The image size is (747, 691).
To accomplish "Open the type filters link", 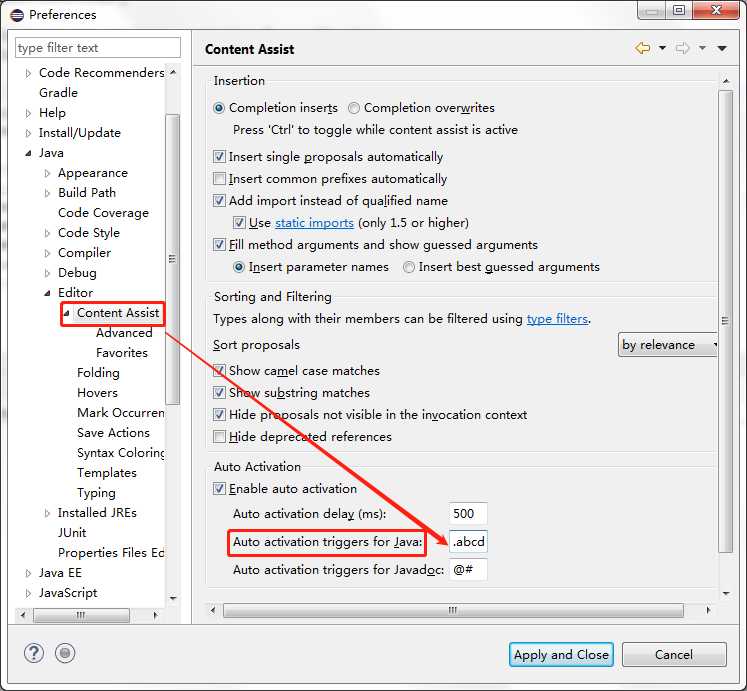I will tap(557, 318).
